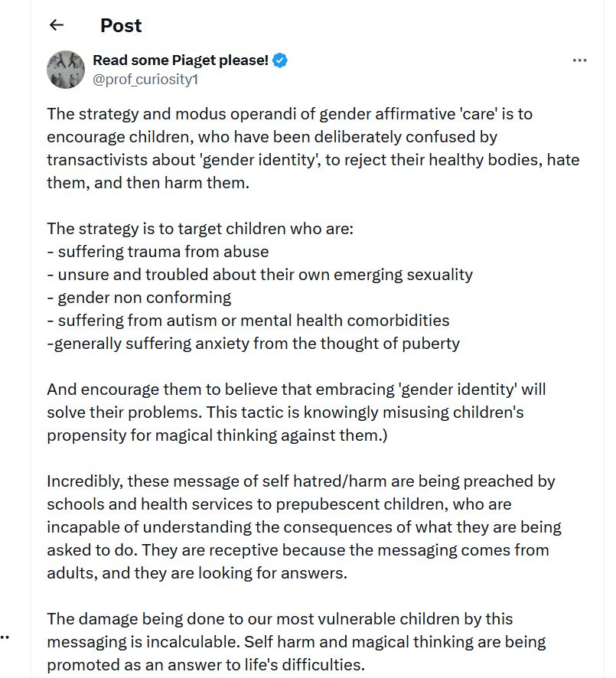Click the 'asked to do. They are receptive' line
This screenshot has width=616, height=678.
tap(298, 549)
